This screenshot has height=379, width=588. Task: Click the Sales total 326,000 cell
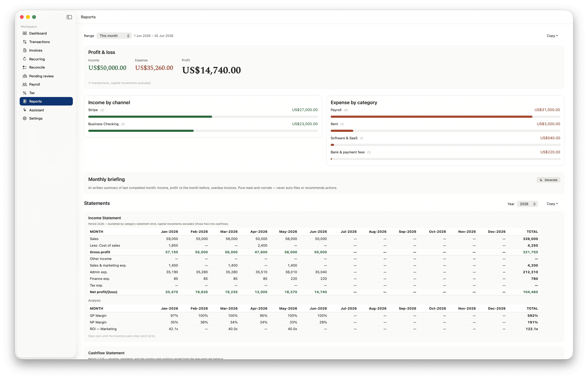pos(530,239)
